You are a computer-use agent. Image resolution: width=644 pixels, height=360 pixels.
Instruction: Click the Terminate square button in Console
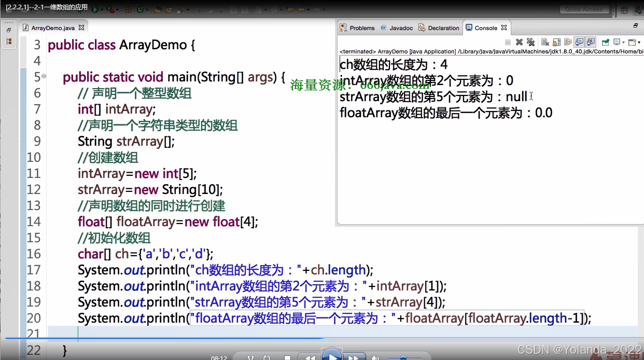click(x=508, y=43)
